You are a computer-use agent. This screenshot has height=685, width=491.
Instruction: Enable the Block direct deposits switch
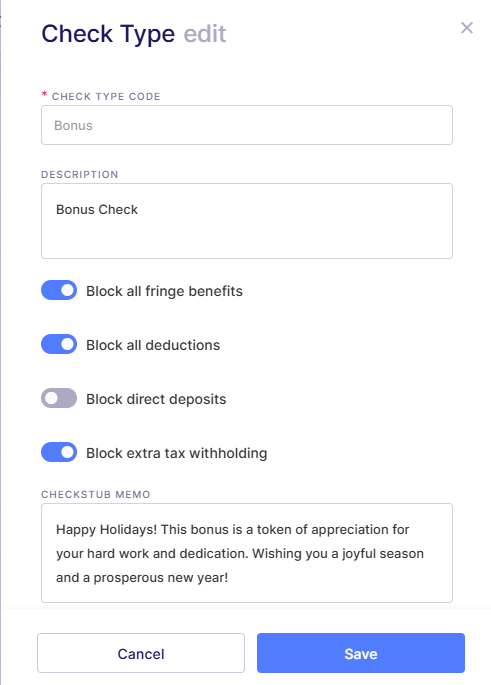tap(59, 398)
